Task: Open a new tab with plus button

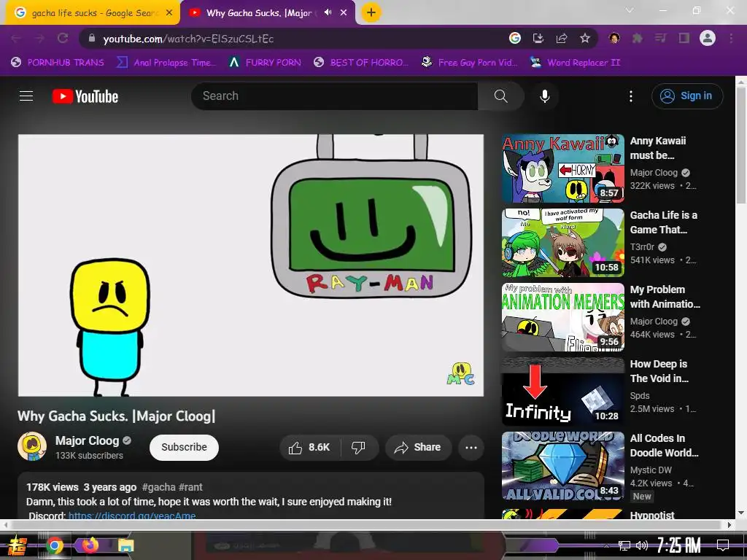Action: click(x=371, y=12)
